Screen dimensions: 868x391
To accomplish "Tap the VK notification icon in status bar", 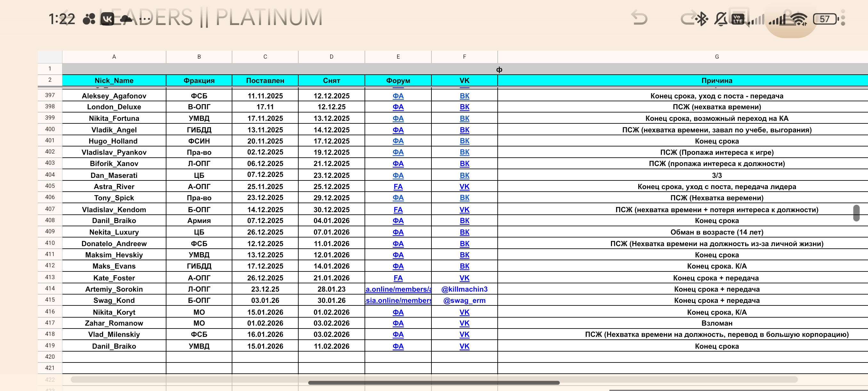I will coord(108,19).
